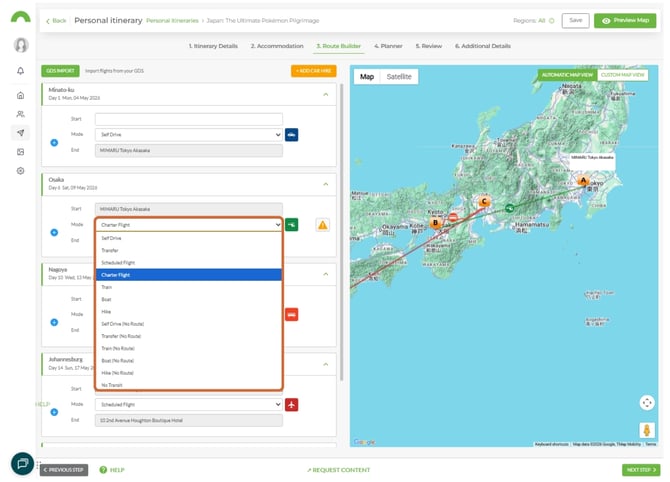Open the chat support bubble
670x482 pixels.
click(x=22, y=464)
